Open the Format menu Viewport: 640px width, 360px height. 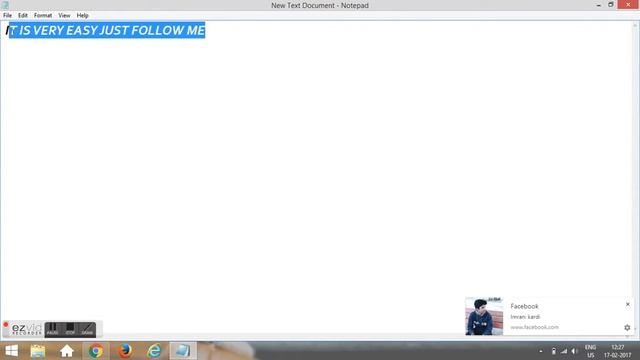coord(43,16)
